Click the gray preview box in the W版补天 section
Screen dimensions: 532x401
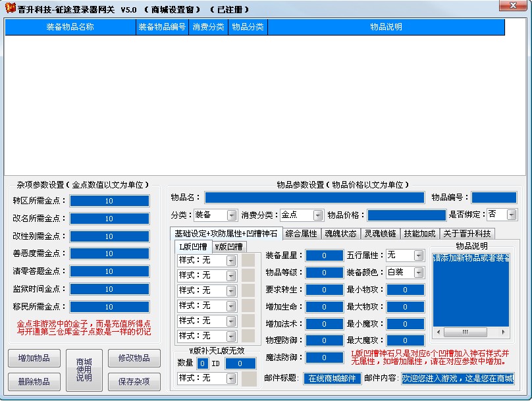pos(248,379)
